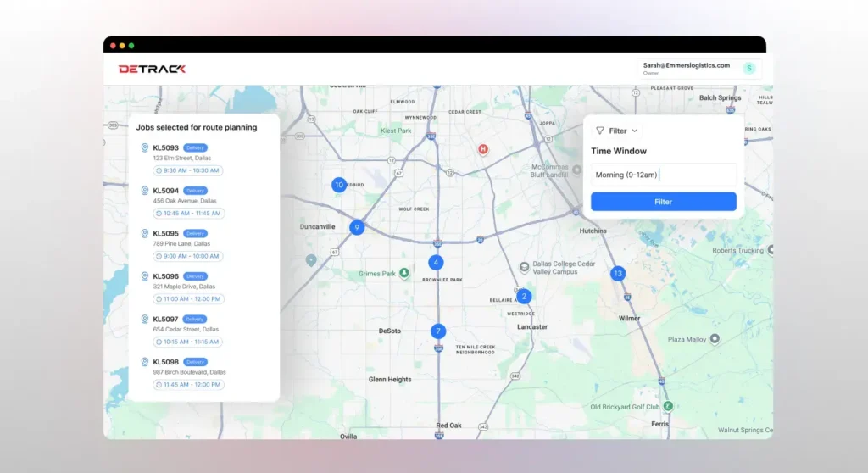Click the blue Filter button
Screen dimensions: 868x473
coord(663,202)
